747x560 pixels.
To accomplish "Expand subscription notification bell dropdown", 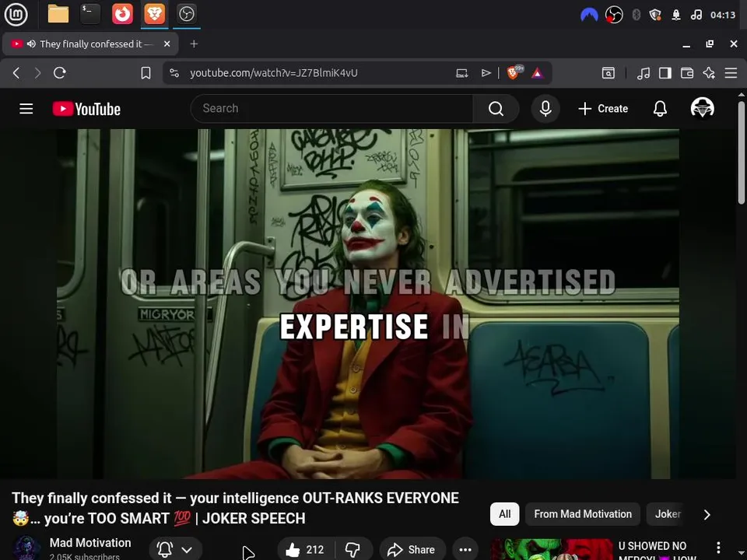I will [175, 550].
